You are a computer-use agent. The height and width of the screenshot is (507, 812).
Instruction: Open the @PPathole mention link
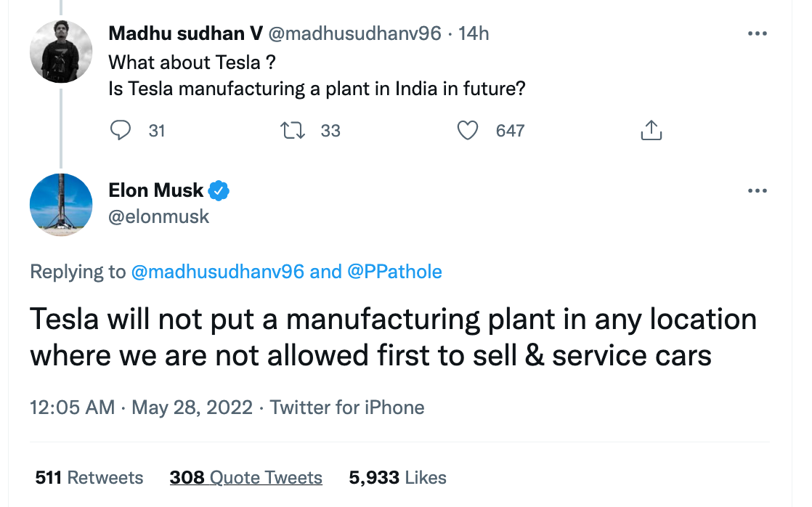[x=394, y=272]
